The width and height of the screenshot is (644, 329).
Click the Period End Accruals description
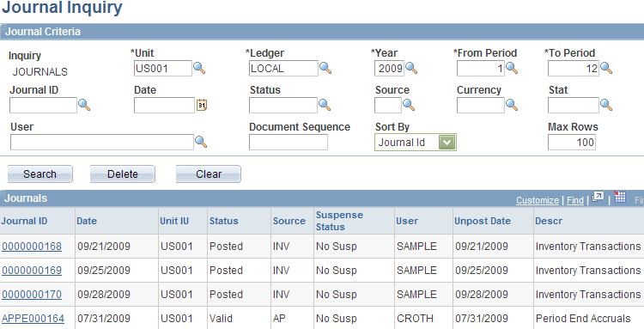(x=583, y=319)
